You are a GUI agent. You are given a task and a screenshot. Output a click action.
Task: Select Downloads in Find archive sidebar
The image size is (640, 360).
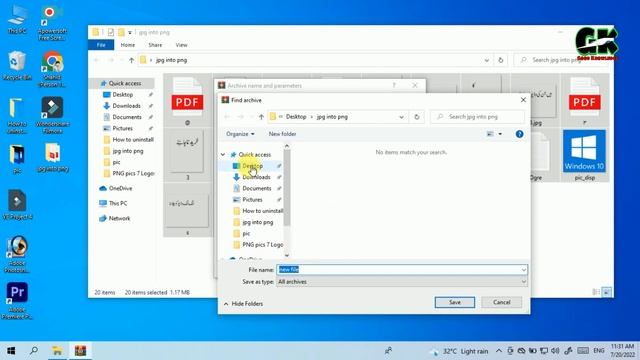click(256, 177)
